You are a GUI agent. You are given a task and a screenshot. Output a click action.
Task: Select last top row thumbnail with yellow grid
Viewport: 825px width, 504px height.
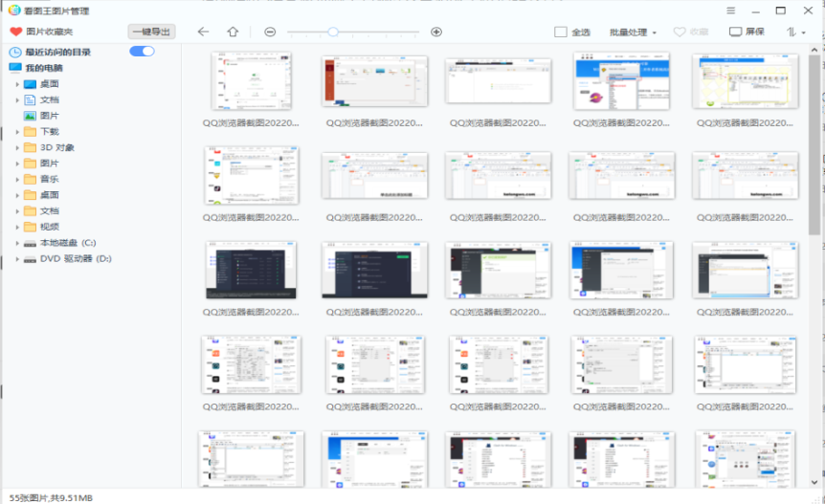pyautogui.click(x=745, y=81)
